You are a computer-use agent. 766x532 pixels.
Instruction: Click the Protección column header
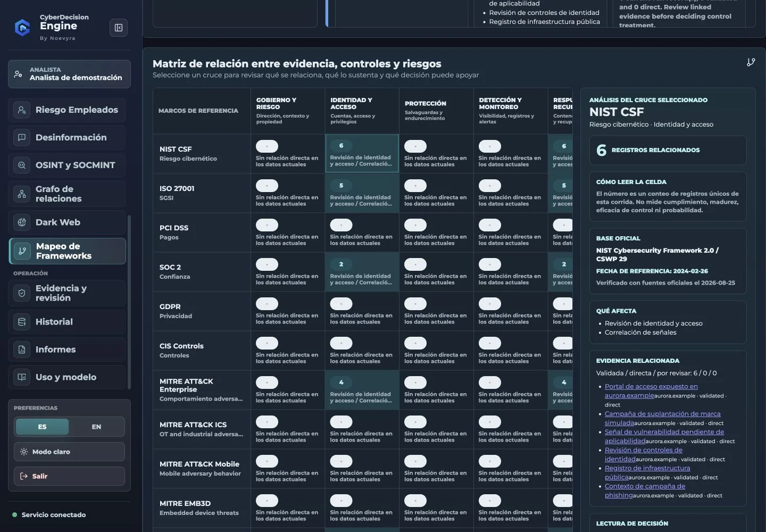(x=436, y=111)
